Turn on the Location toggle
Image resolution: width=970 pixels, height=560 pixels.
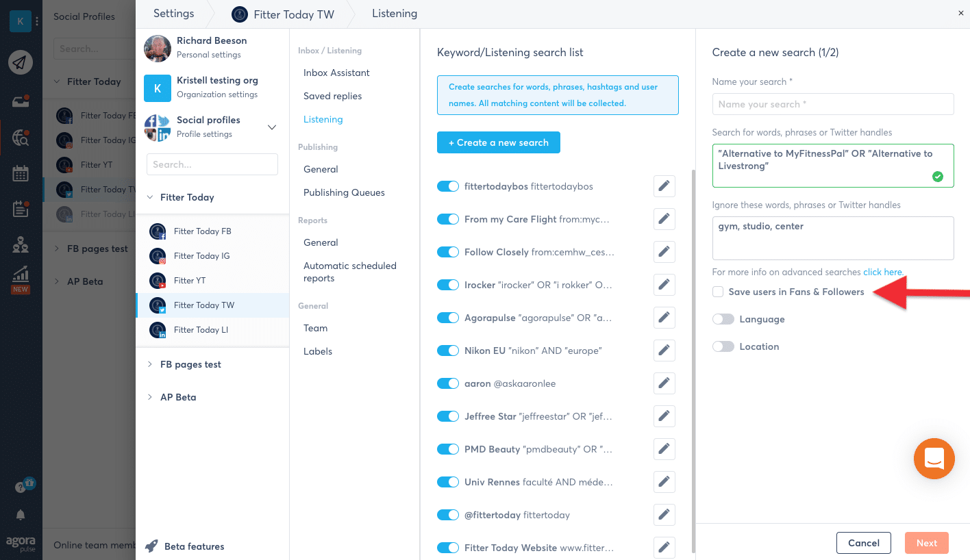click(x=723, y=346)
